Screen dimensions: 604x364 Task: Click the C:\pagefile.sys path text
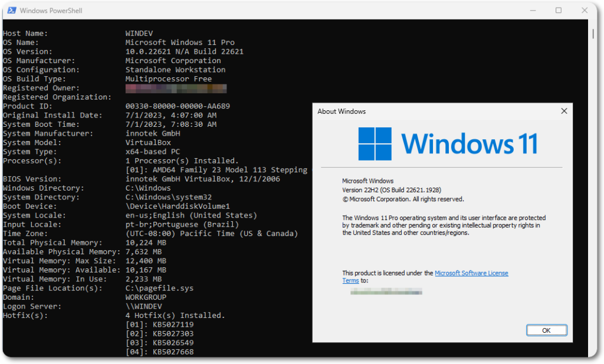pyautogui.click(x=159, y=288)
